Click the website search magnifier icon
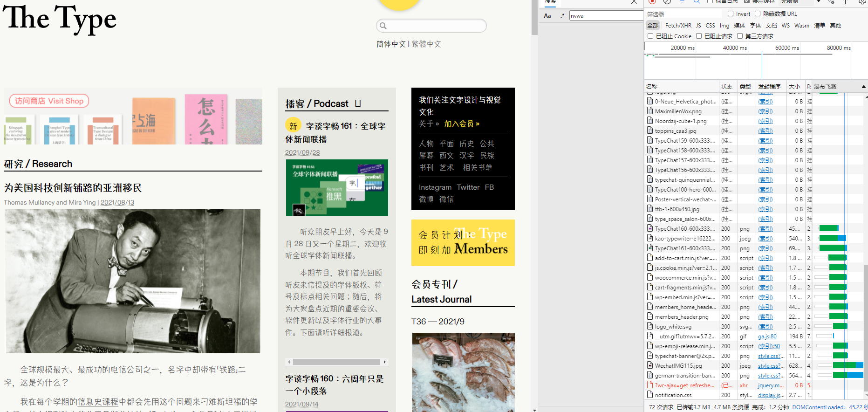Viewport: 868px width, 412px height. click(x=383, y=26)
